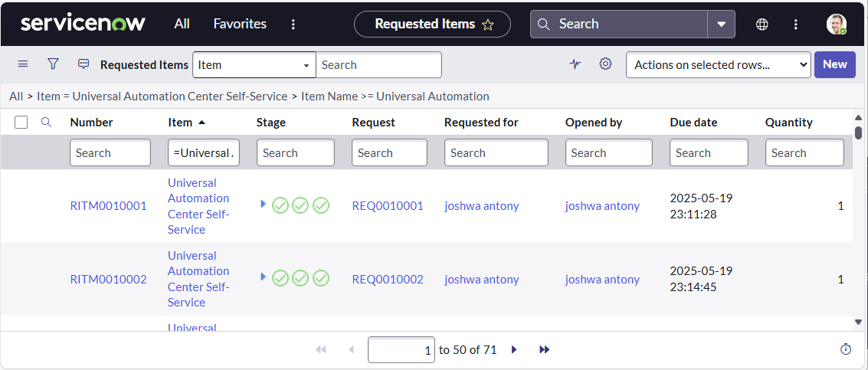This screenshot has height=370, width=868.
Task: Click the Requested Items title pill
Action: tap(432, 25)
